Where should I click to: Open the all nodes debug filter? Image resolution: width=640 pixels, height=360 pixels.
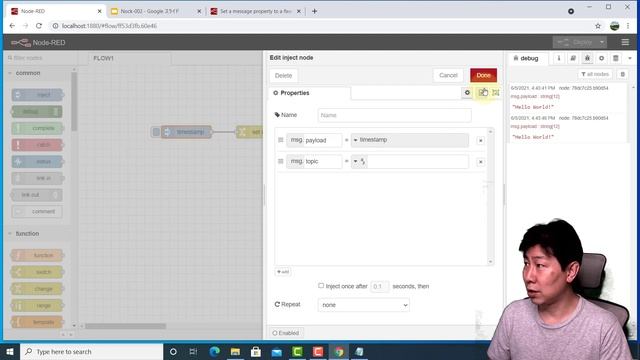click(595, 74)
